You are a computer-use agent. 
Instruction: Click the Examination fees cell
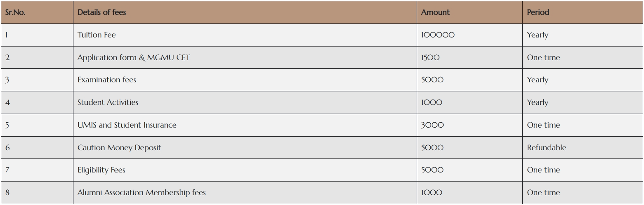point(245,80)
